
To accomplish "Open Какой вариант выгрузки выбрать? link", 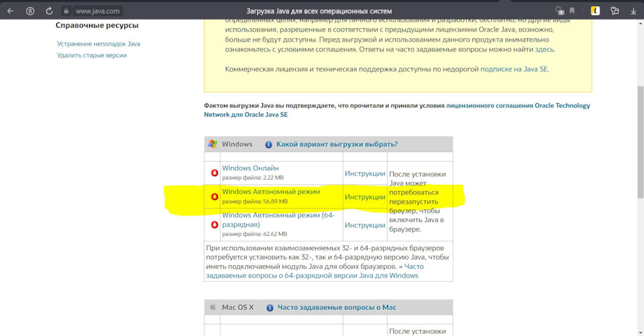I will pos(337,144).
